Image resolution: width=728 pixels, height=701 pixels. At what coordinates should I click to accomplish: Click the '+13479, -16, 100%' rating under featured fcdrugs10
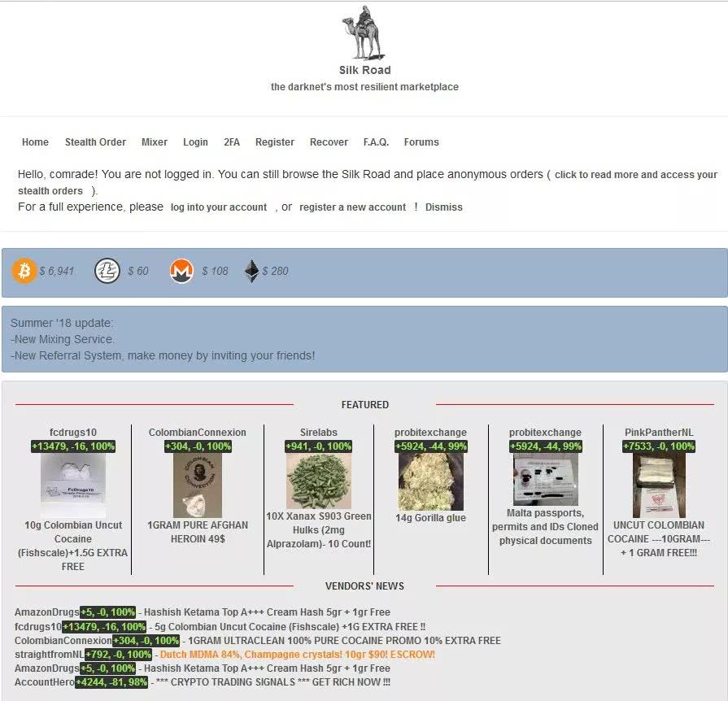pos(73,446)
